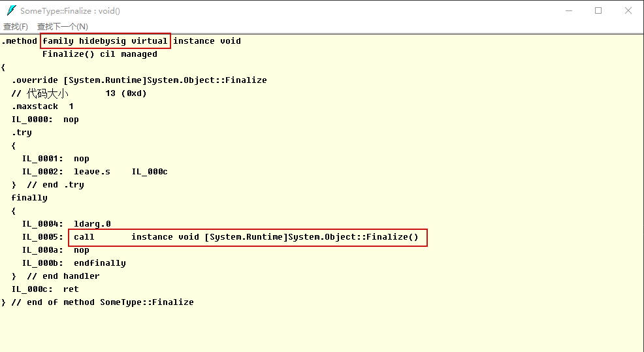Click the 'IL_0005:' label of the call line
644x352 pixels.
[x=42, y=237]
